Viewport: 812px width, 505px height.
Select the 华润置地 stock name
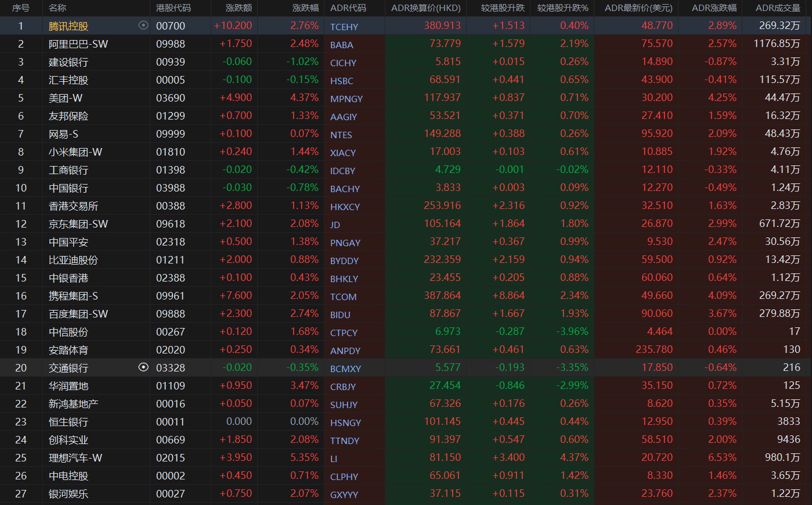click(x=68, y=386)
